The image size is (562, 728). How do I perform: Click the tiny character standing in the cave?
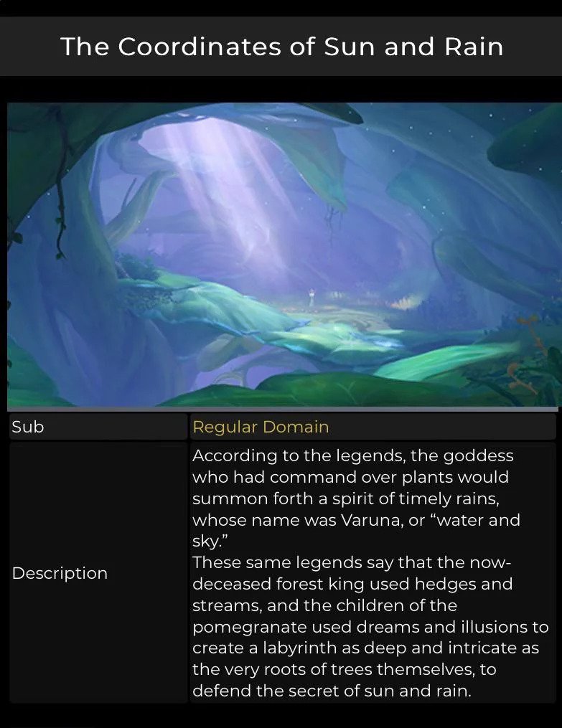[312, 297]
